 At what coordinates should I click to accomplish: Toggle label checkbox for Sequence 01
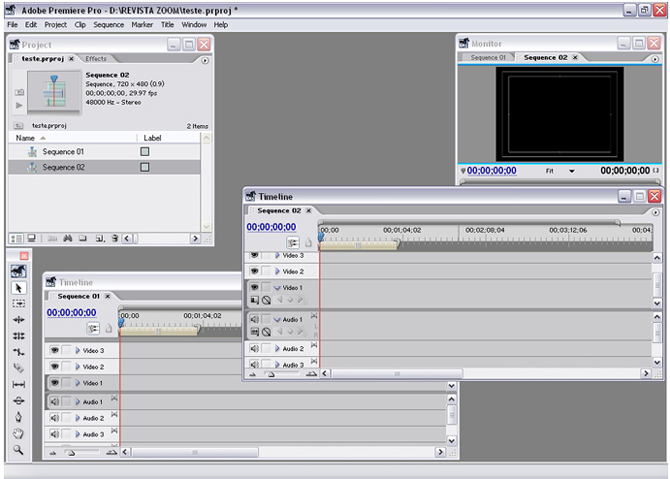tap(144, 152)
